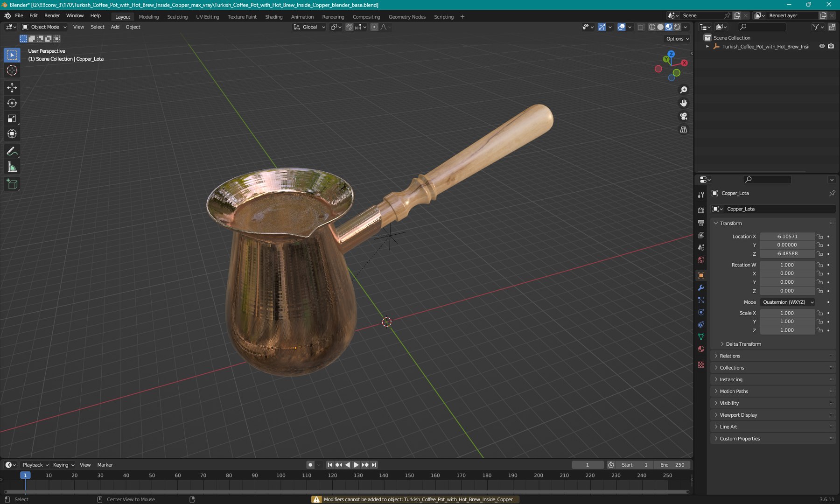
Task: Toggle X-ray display mode
Action: 641,27
